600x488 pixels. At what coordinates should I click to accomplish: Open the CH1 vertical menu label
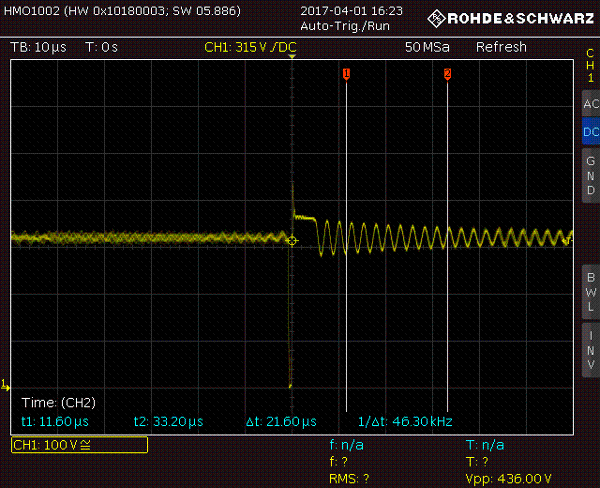click(589, 65)
